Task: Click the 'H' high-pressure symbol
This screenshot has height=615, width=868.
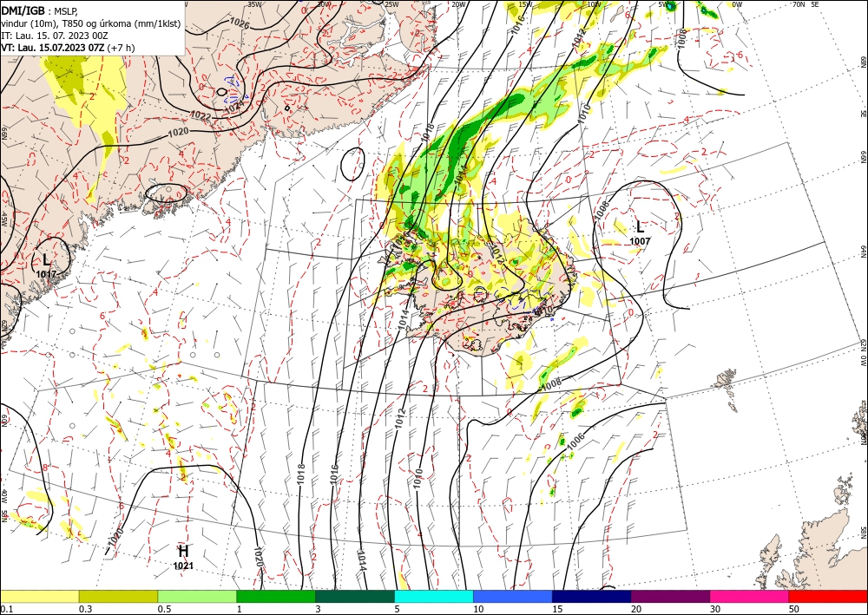Action: (x=183, y=552)
